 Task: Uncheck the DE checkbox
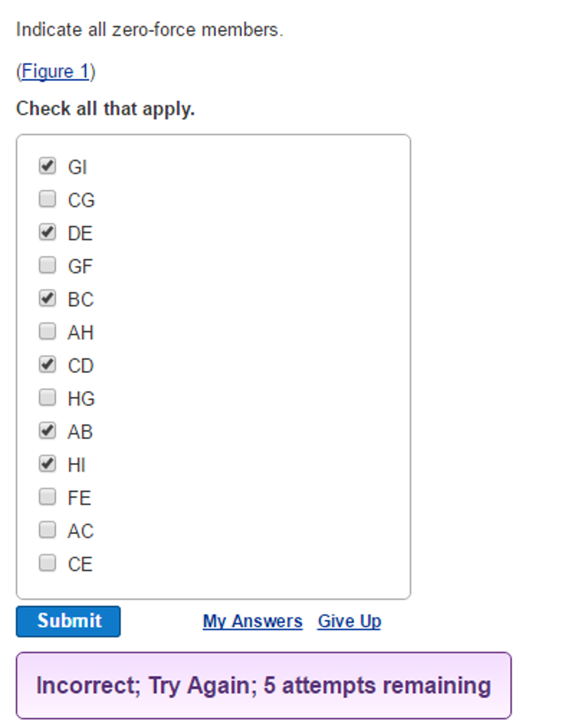(47, 231)
